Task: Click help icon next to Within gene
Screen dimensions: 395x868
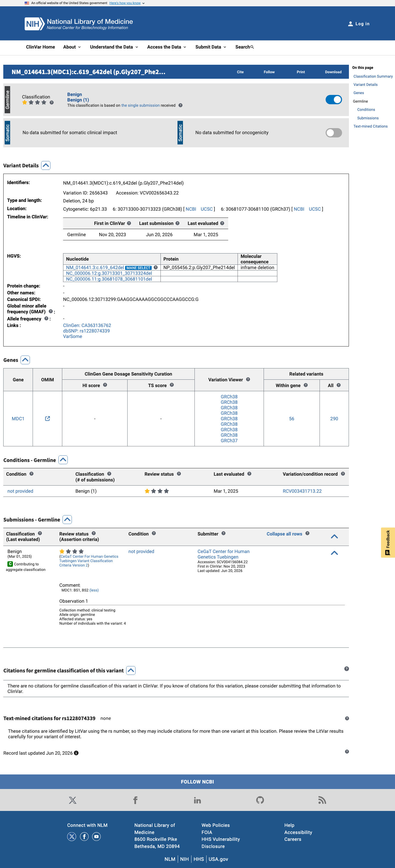Action: click(305, 385)
